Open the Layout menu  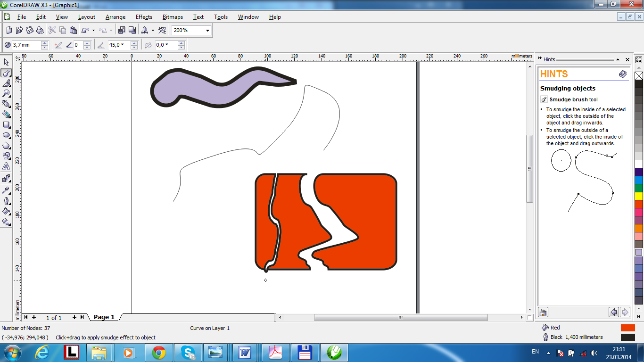pyautogui.click(x=87, y=17)
